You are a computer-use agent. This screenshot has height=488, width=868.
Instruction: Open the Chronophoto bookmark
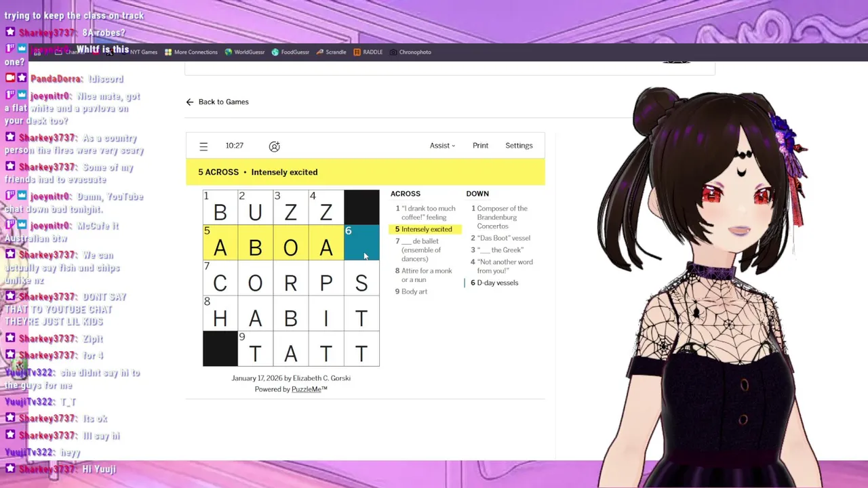tap(410, 52)
